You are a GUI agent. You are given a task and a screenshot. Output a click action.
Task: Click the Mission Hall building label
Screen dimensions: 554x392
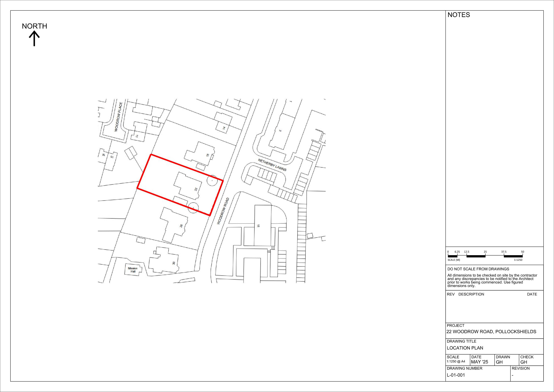(133, 270)
